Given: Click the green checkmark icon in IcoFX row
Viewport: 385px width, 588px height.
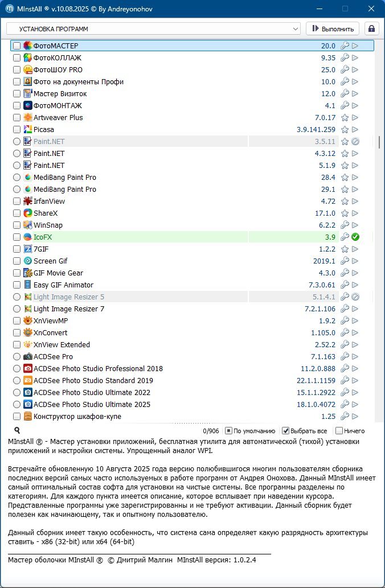Looking at the screenshot, I should click(x=355, y=237).
